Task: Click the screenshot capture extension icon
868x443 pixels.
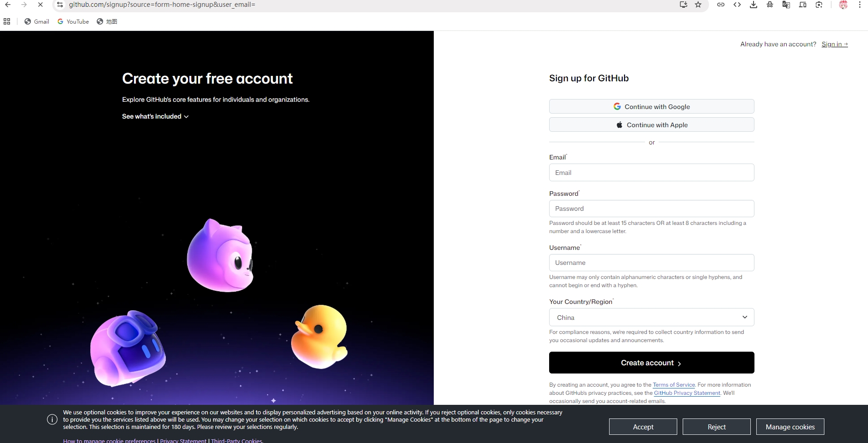Action: [x=819, y=5]
